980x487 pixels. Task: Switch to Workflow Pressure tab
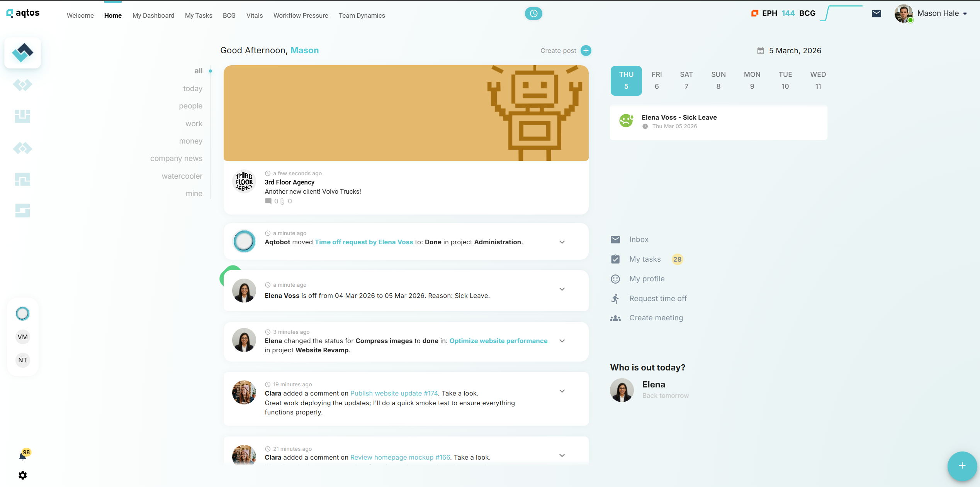pyautogui.click(x=301, y=15)
